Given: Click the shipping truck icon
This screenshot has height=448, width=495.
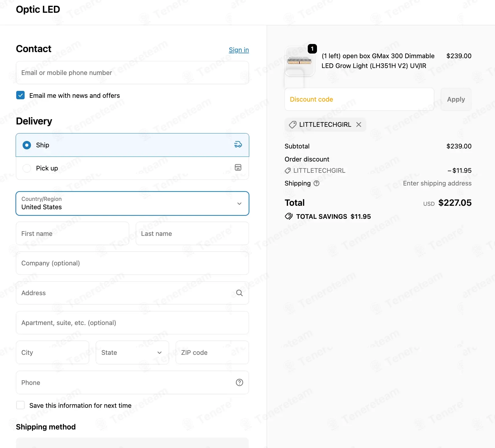Looking at the screenshot, I should click(238, 144).
